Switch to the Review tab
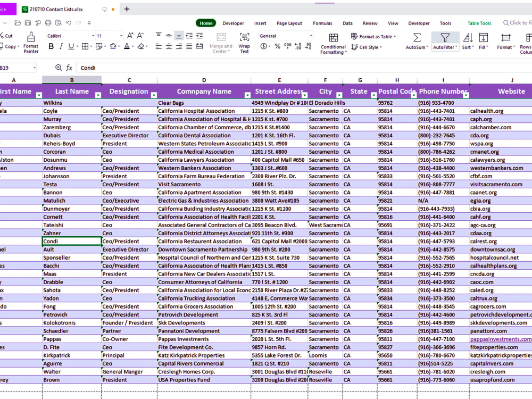The image size is (532, 399). (x=370, y=23)
